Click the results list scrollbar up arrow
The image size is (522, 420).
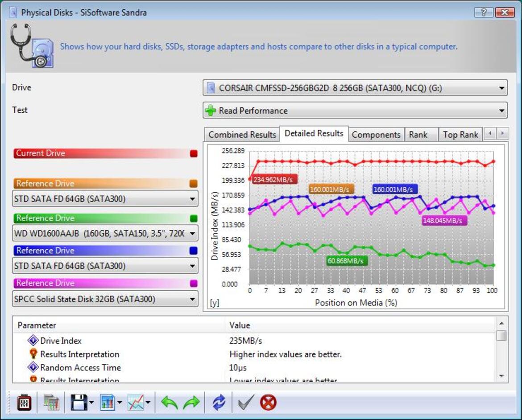point(501,323)
